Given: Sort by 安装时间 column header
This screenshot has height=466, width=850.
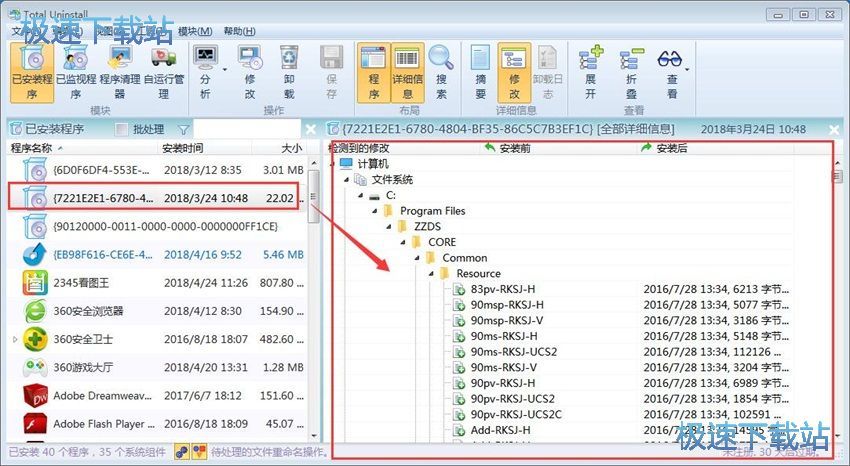Looking at the screenshot, I should (204, 148).
